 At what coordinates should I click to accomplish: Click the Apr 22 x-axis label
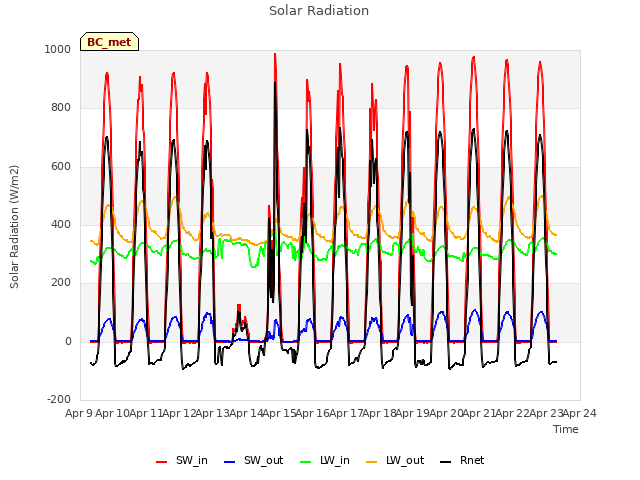[513, 413]
